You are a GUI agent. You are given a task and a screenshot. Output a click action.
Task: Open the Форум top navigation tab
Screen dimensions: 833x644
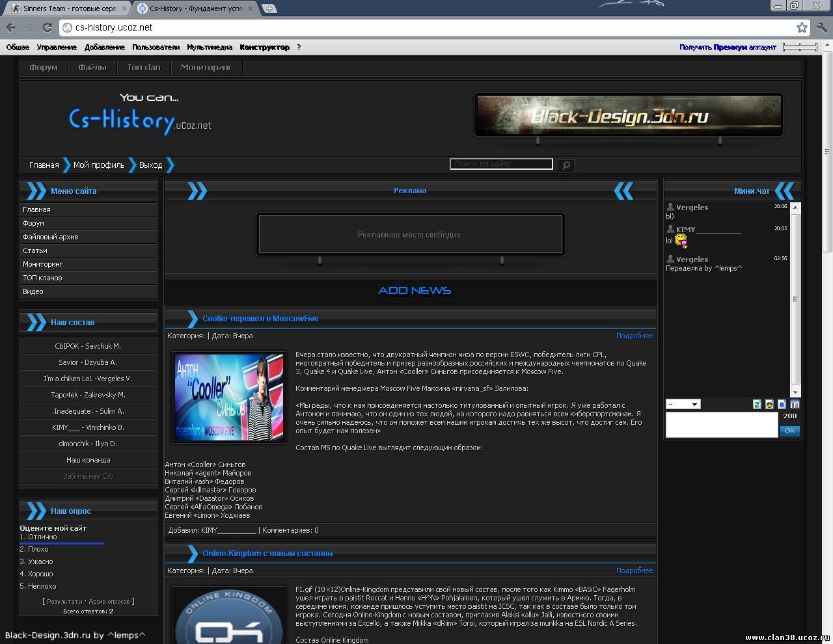tap(44, 67)
